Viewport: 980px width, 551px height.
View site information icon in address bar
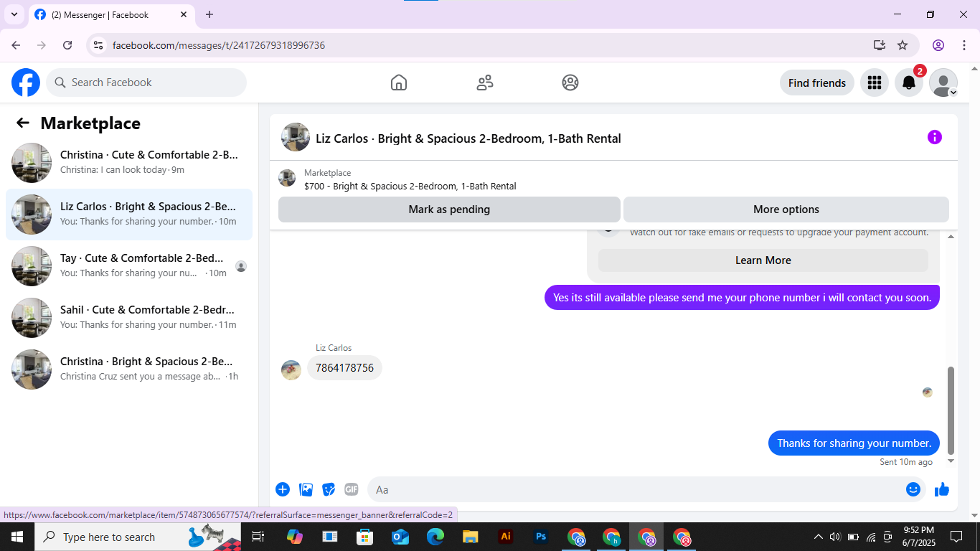pyautogui.click(x=99, y=45)
